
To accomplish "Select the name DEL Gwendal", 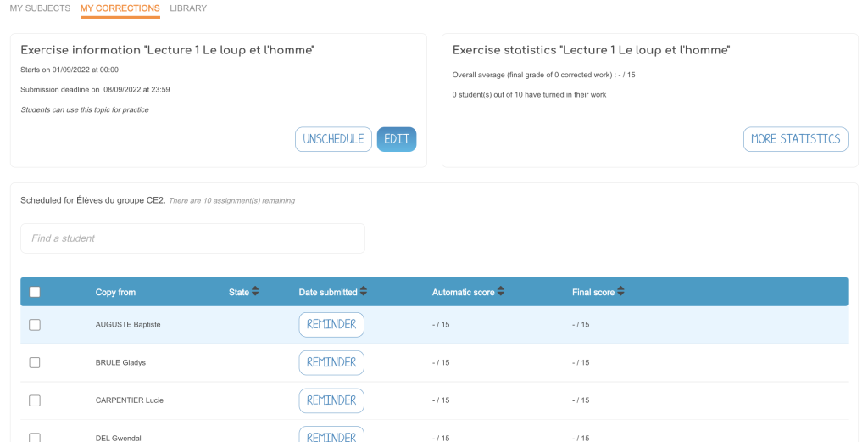I will point(118,438).
